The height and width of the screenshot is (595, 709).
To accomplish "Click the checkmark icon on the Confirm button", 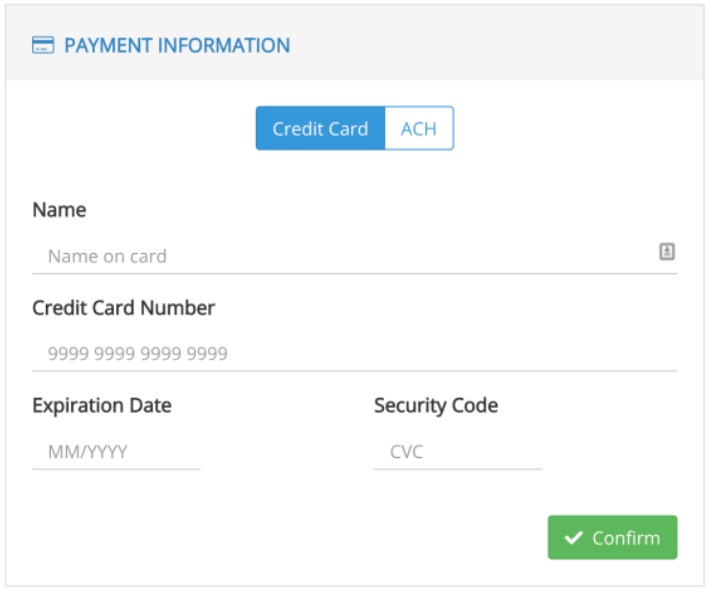I will click(x=573, y=538).
